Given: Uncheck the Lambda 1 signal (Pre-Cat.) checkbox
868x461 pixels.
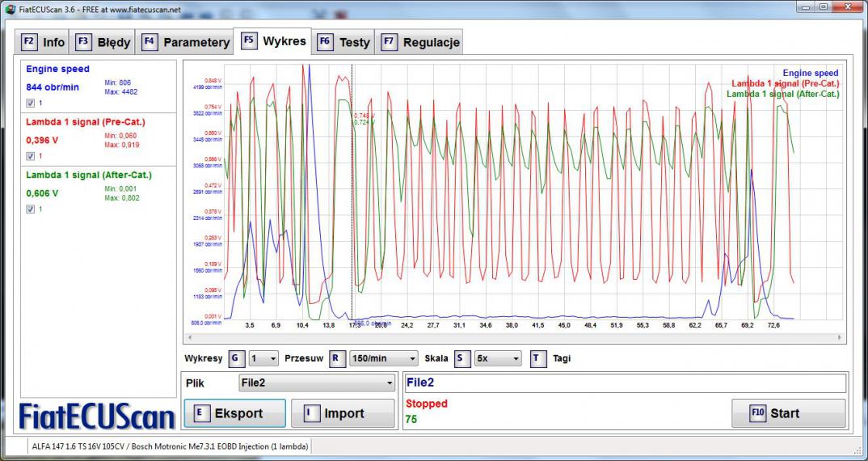Looking at the screenshot, I should tap(31, 156).
